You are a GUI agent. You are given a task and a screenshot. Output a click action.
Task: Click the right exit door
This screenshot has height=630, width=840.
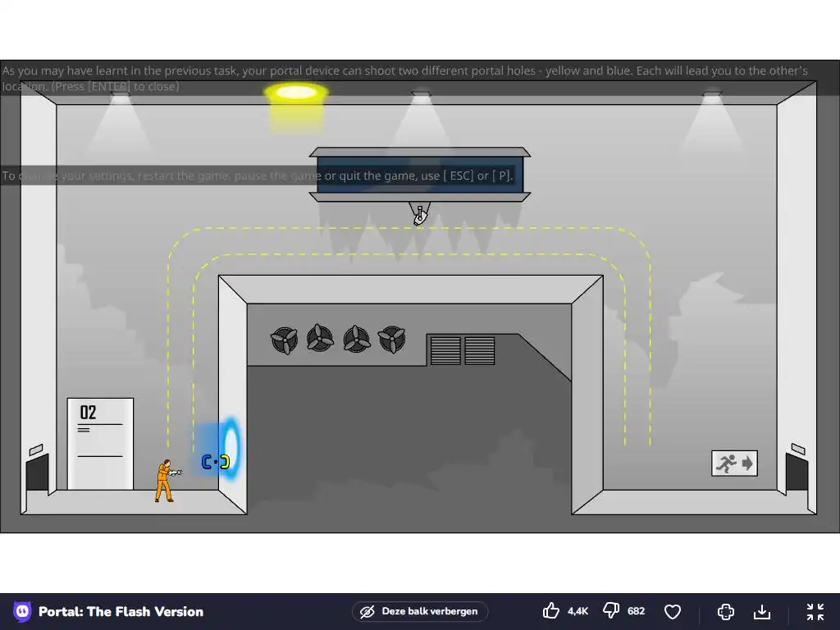coord(797,472)
